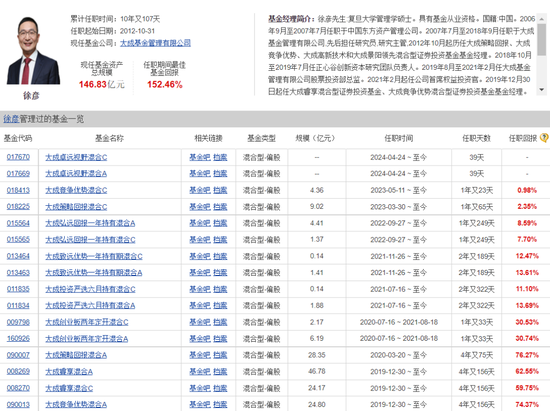Click 基金吧 link in the 017670 row

coord(200,157)
